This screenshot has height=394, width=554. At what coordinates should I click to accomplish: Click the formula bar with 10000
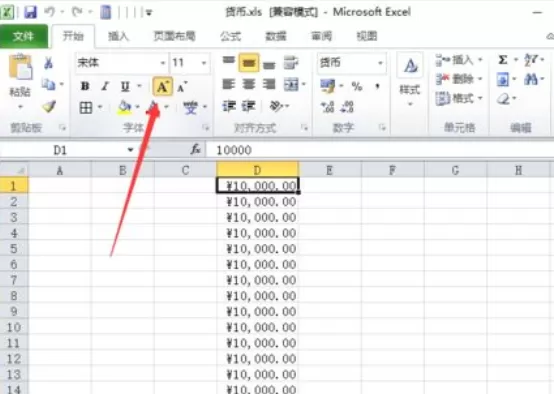coord(380,150)
